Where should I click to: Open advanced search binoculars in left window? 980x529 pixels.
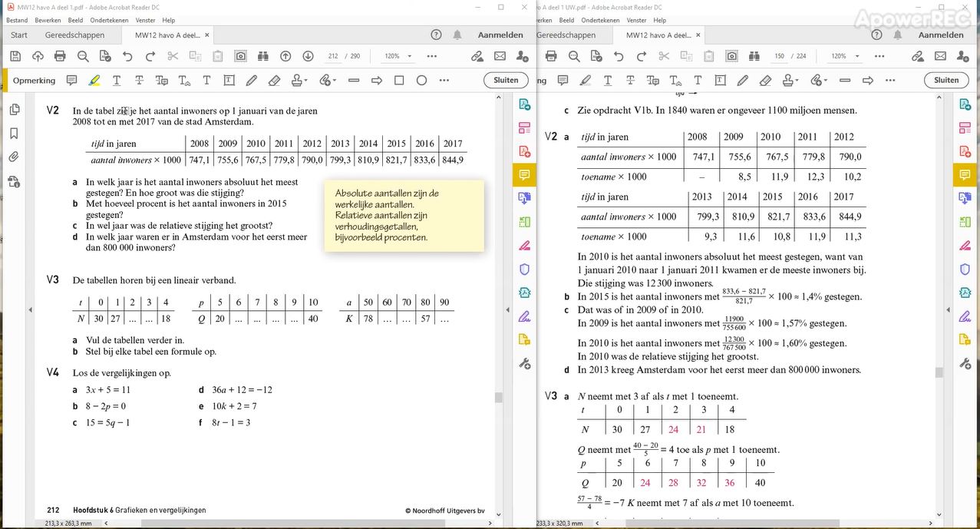point(263,56)
